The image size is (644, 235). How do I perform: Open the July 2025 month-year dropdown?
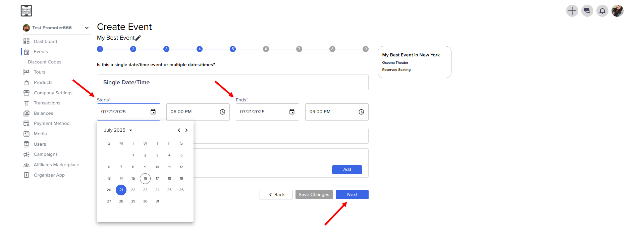pos(118,130)
